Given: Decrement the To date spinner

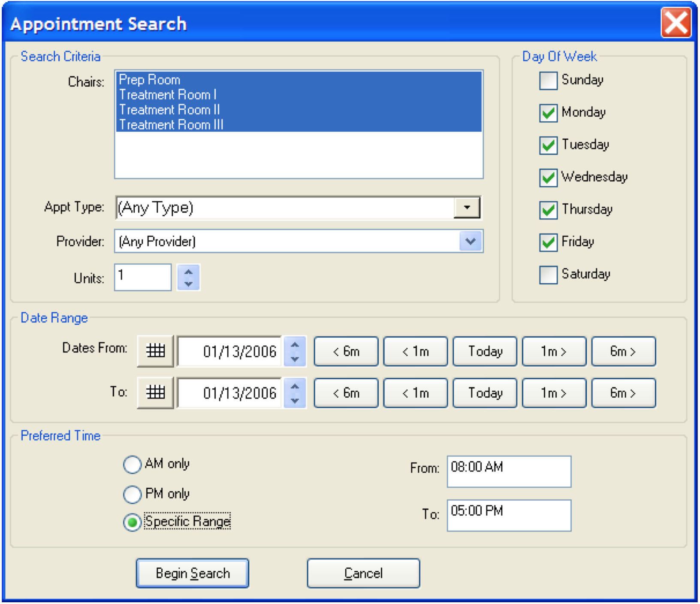Looking at the screenshot, I should (295, 400).
